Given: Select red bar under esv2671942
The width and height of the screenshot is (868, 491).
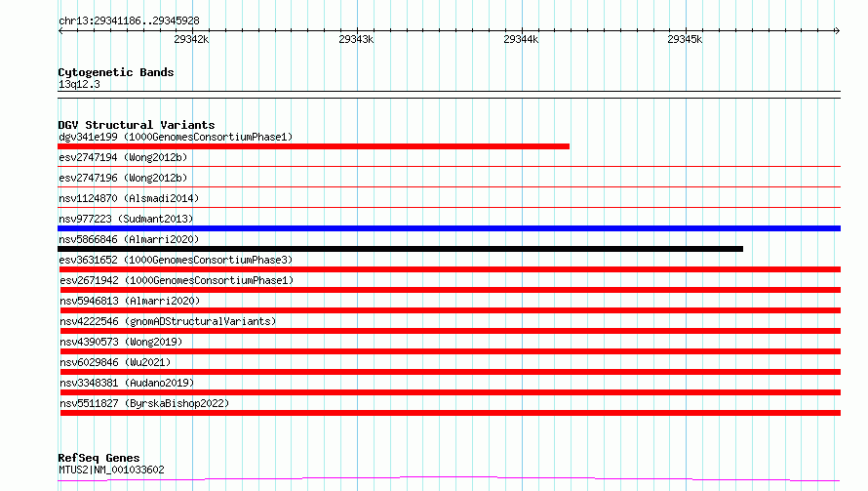Looking at the screenshot, I should coord(450,290).
